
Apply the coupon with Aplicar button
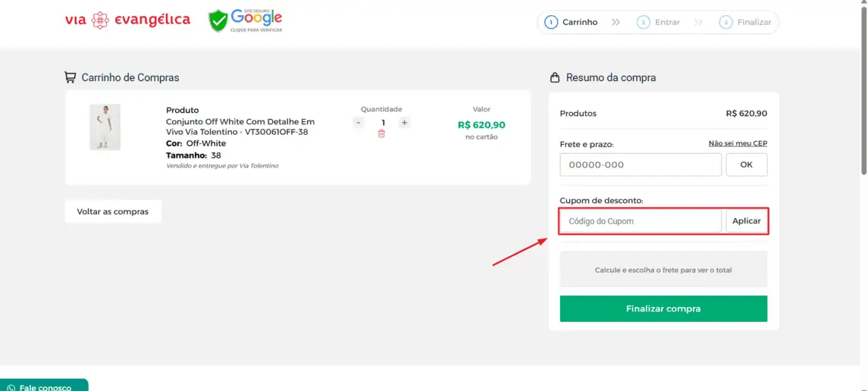click(x=746, y=221)
